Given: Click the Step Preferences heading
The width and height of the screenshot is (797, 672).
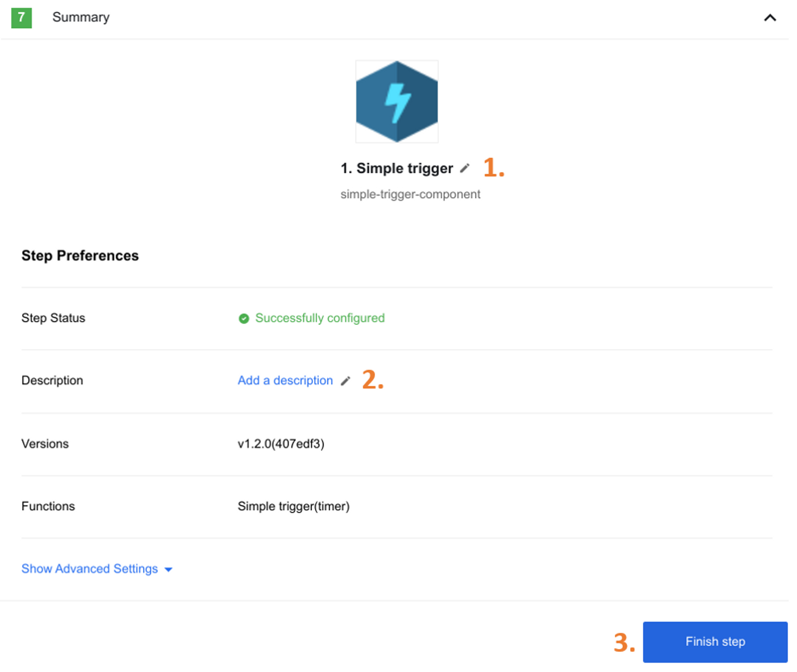Looking at the screenshot, I should 80,255.
